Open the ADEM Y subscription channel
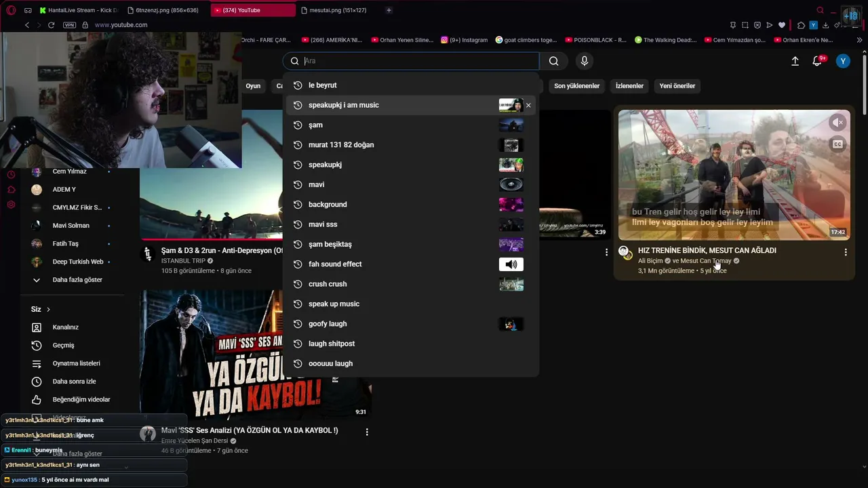The image size is (868, 488). pyautogui.click(x=64, y=190)
